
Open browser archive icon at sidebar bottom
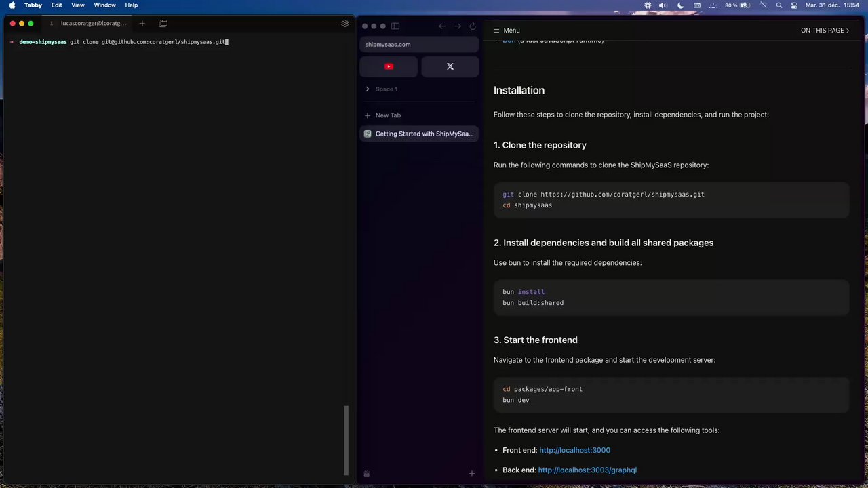pyautogui.click(x=367, y=474)
